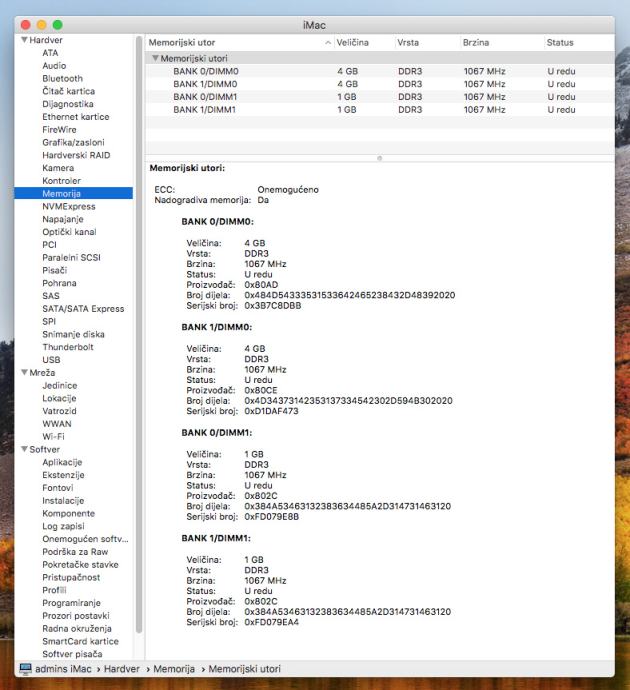Minimize the window with yellow button
Screen dimensions: 630x690
click(x=41, y=25)
